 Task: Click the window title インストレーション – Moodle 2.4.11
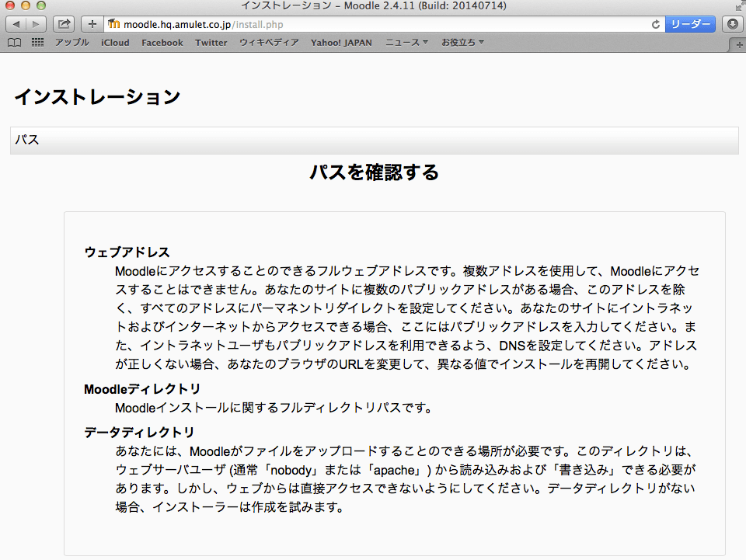(x=374, y=5)
